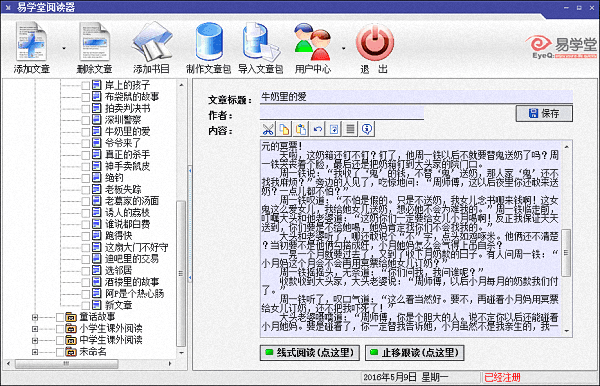600x386 pixels.
Task: Check the box for 布袋鼠的故事
Action: (x=86, y=97)
